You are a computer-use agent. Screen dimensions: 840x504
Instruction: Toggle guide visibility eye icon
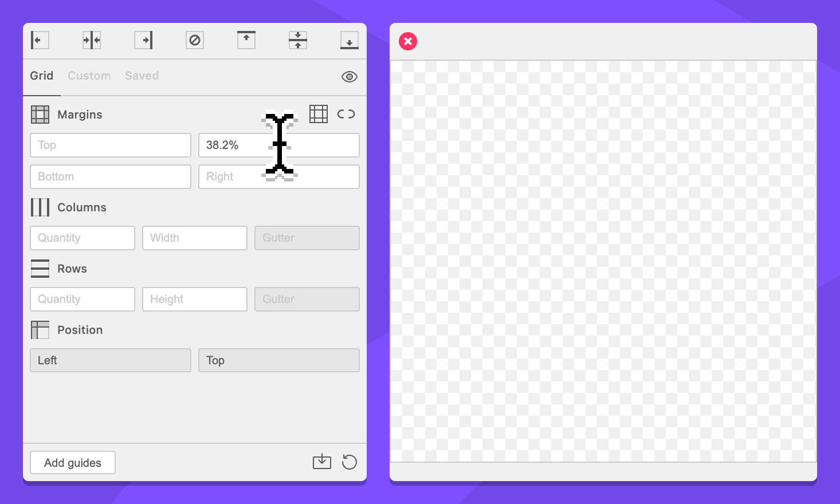pyautogui.click(x=350, y=77)
